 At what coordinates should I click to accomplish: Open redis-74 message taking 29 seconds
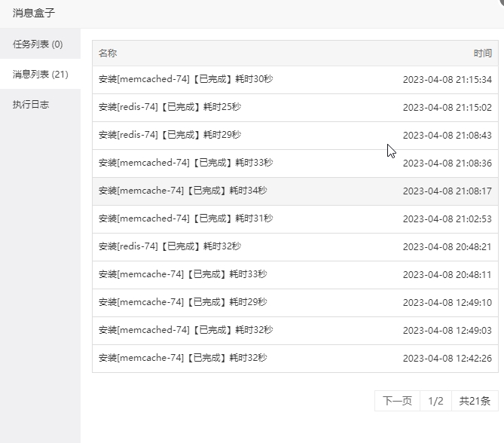point(295,136)
